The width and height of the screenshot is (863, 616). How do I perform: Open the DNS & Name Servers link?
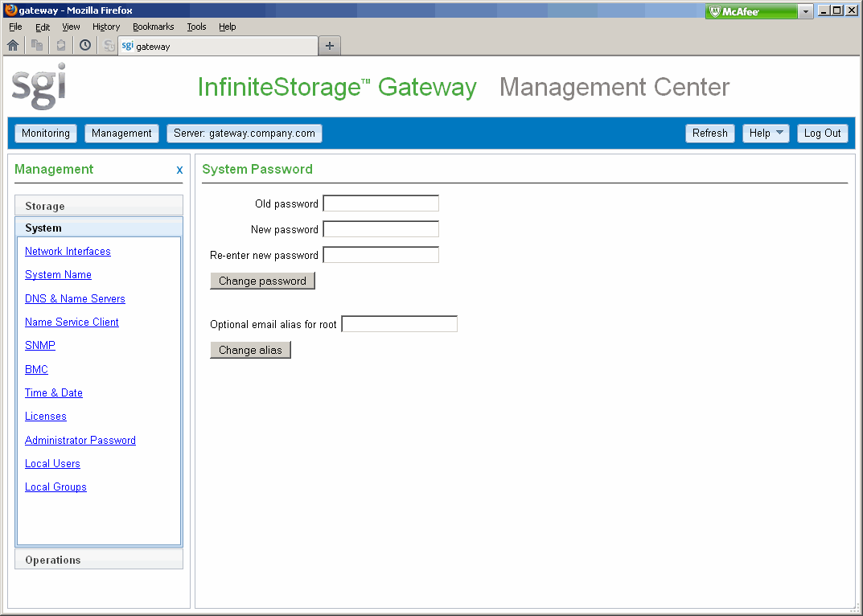(75, 299)
